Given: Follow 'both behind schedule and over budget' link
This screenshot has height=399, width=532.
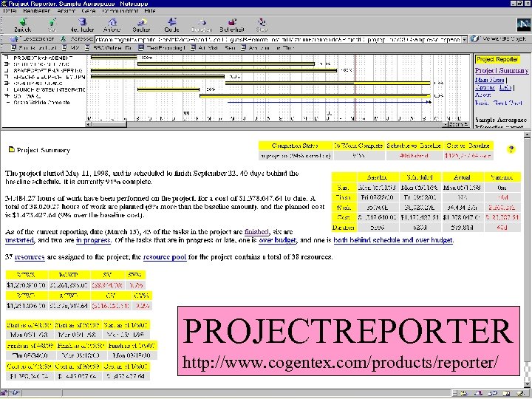Looking at the screenshot, I should tap(393, 240).
